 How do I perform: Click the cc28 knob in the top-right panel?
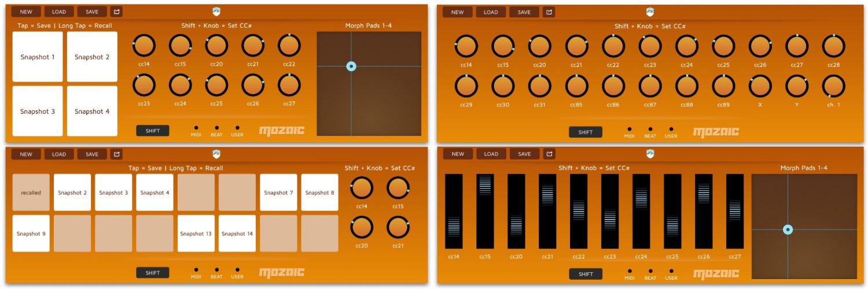point(833,46)
